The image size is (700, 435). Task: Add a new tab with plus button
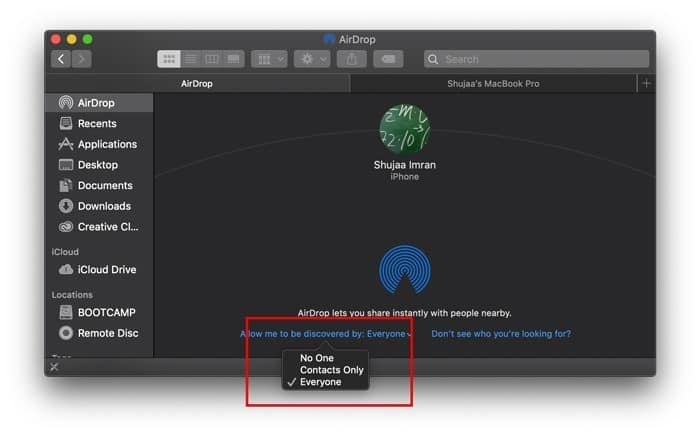point(646,84)
